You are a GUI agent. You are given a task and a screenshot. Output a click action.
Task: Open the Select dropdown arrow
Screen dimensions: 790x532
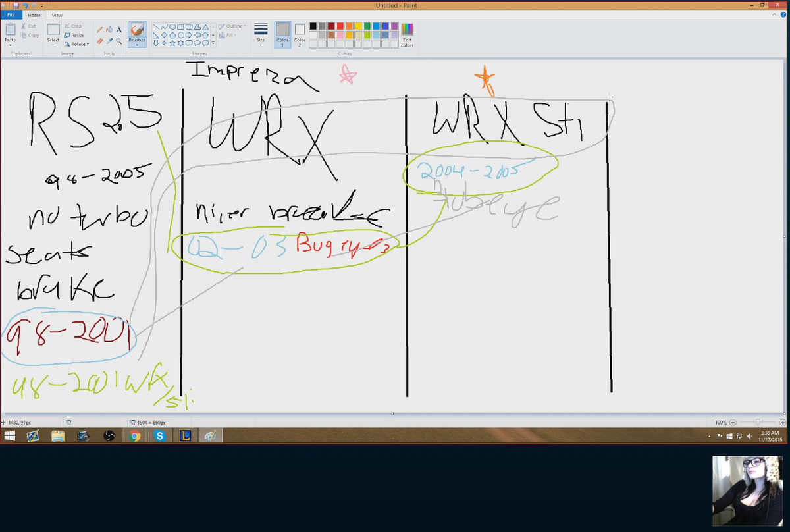[53, 45]
